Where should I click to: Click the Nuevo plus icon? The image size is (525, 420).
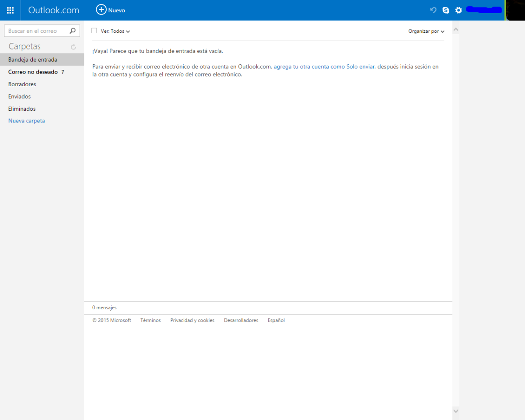point(101,10)
